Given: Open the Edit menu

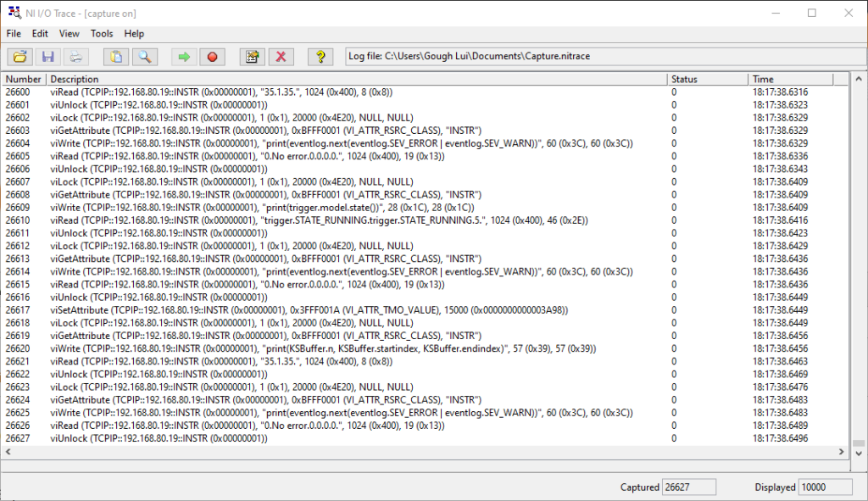Looking at the screenshot, I should tap(40, 34).
